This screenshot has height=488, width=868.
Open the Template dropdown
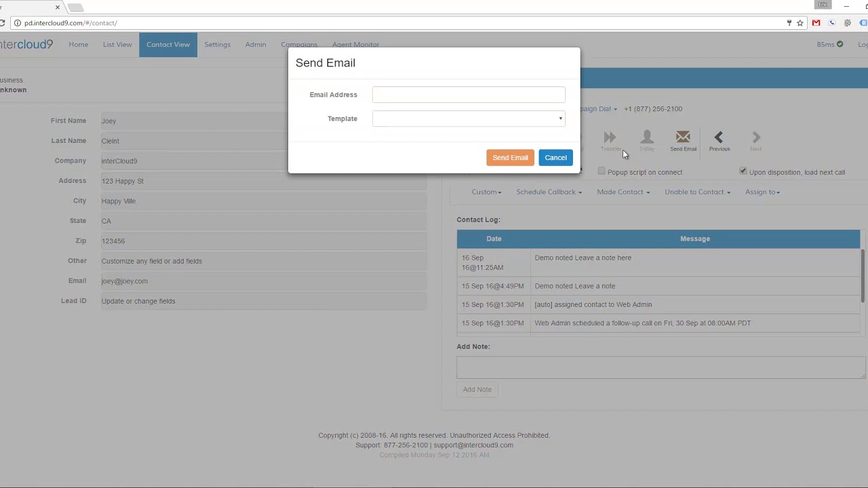(x=469, y=119)
